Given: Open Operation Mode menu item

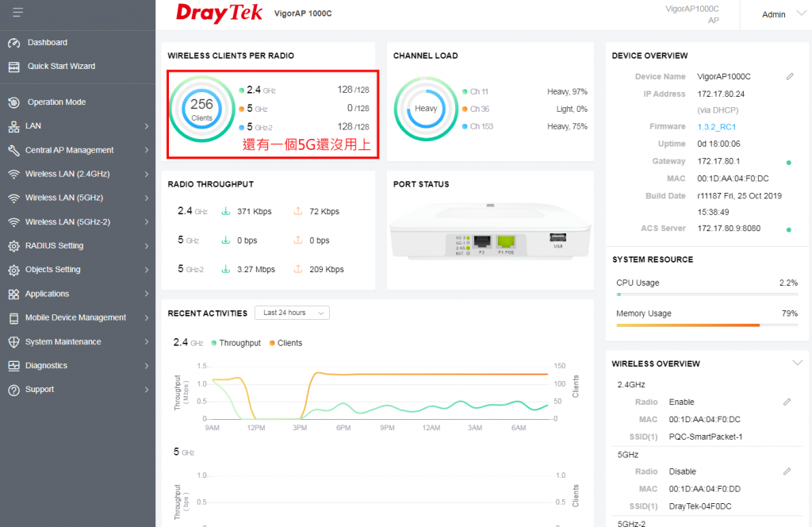Looking at the screenshot, I should coord(56,102).
